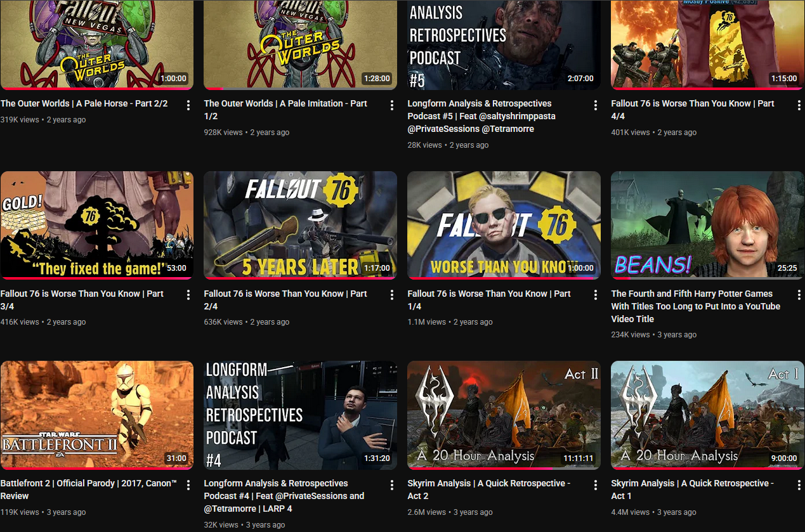
Task: Click the 28K views text
Action: 424,145
